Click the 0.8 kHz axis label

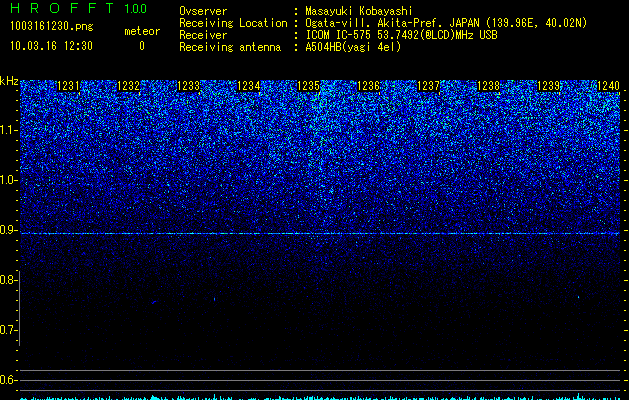pyautogui.click(x=9, y=280)
